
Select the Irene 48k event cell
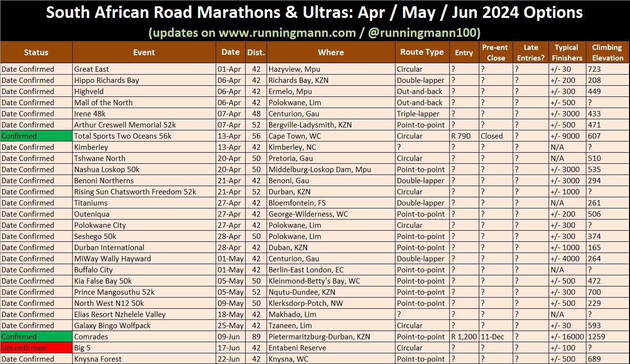pos(144,114)
